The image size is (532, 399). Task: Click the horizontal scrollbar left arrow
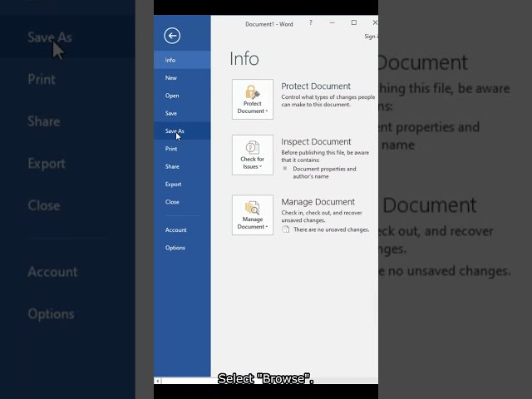click(157, 381)
